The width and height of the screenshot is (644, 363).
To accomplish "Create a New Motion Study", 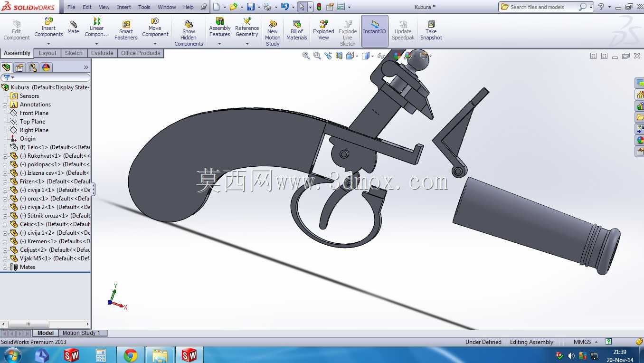I will pyautogui.click(x=273, y=32).
